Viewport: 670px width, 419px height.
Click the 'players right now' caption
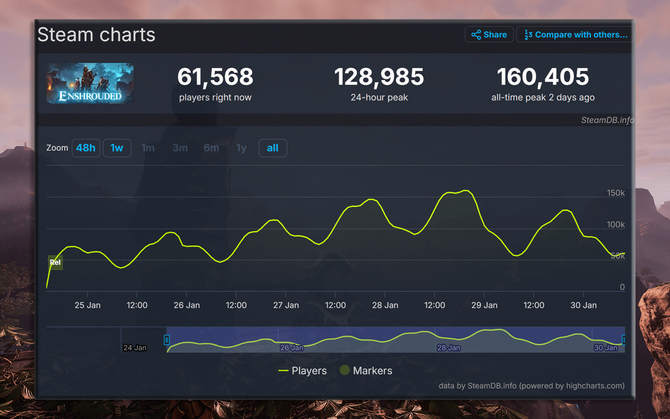[x=215, y=98]
